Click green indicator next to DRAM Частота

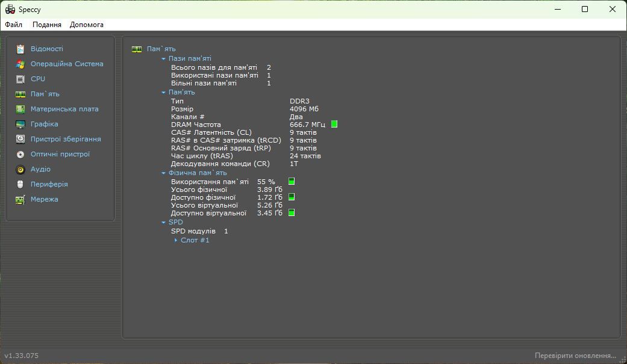click(334, 125)
